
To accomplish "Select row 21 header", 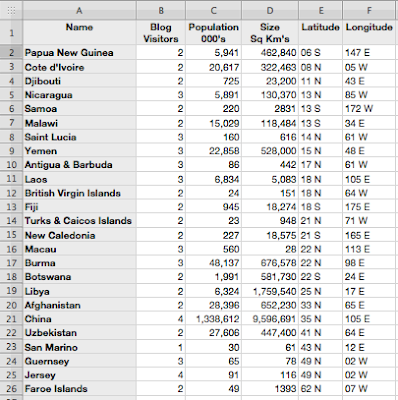I will point(11,319).
